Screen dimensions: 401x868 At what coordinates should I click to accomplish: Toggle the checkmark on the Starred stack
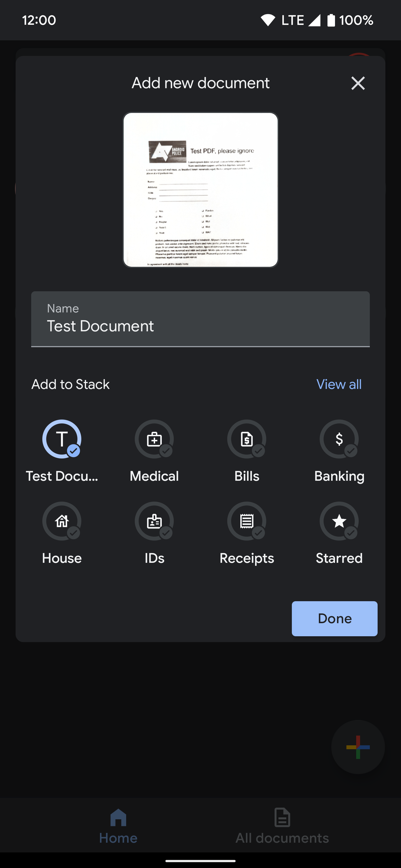[351, 533]
